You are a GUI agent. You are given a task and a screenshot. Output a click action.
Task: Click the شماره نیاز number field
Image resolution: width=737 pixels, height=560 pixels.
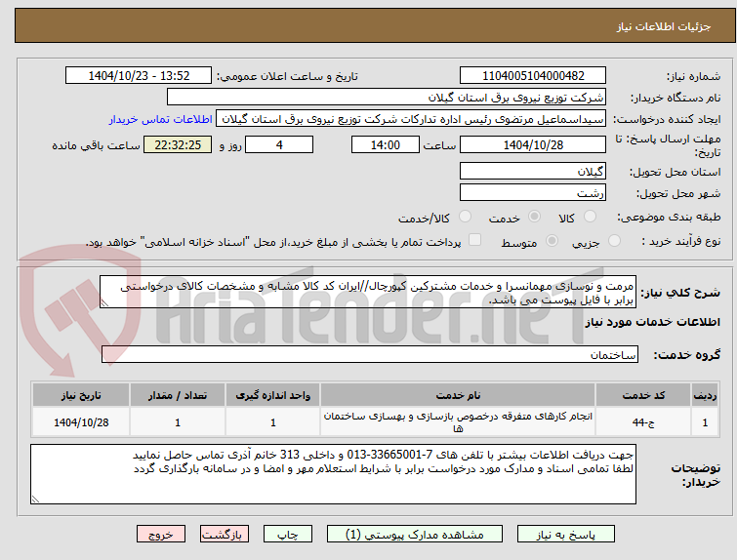click(x=533, y=76)
